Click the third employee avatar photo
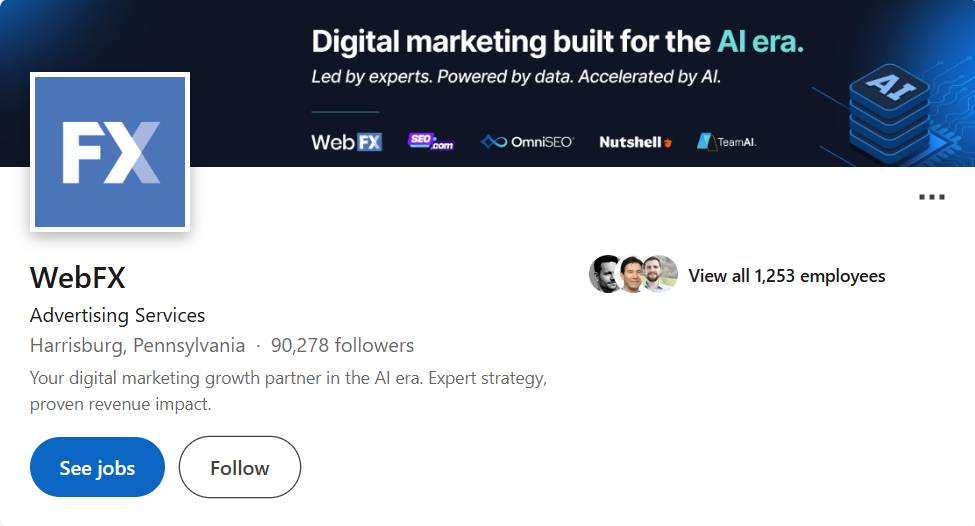Viewport: 975px width, 526px height. [x=660, y=274]
